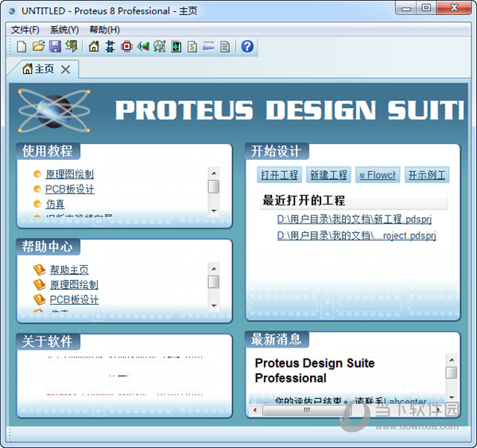
Task: Open PCB Layout red chip icon
Action: click(126, 46)
